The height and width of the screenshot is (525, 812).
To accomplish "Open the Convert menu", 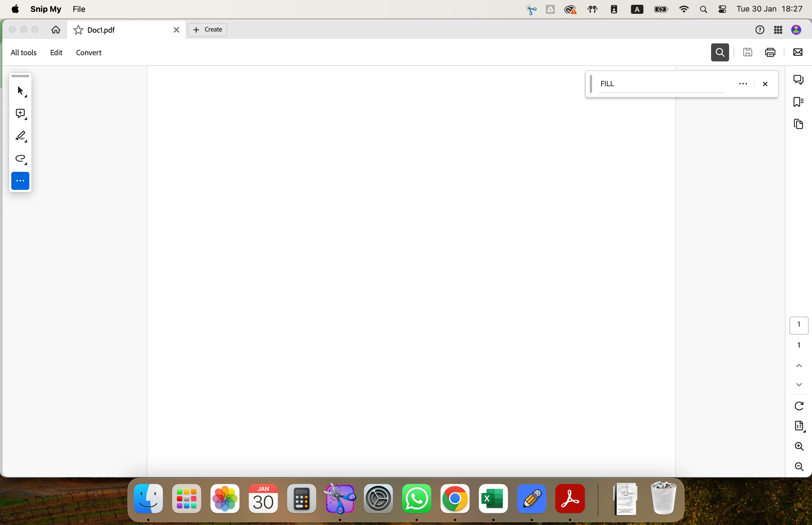I will tap(89, 53).
